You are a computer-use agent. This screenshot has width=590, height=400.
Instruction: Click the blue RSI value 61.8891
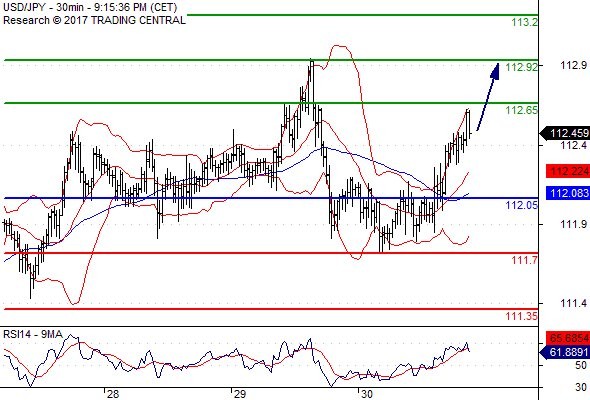565,353
